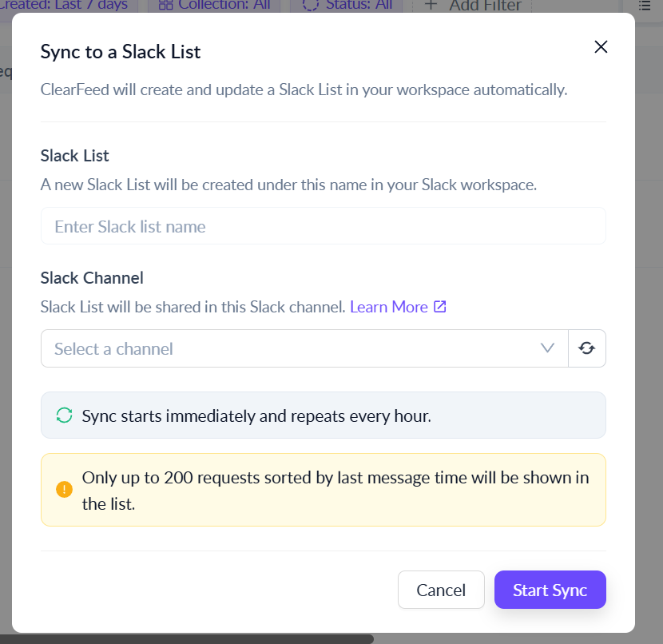Click the green sync icon in info banner
663x644 pixels.
64,415
